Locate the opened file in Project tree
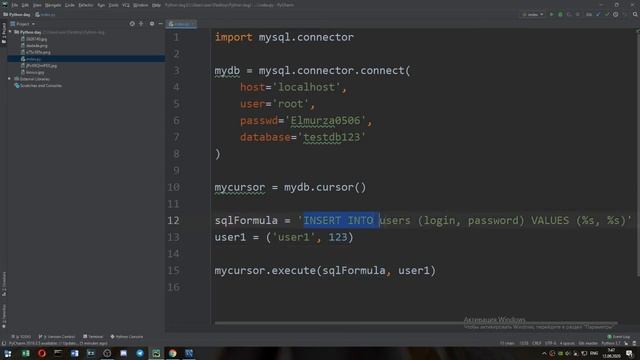 [132, 24]
